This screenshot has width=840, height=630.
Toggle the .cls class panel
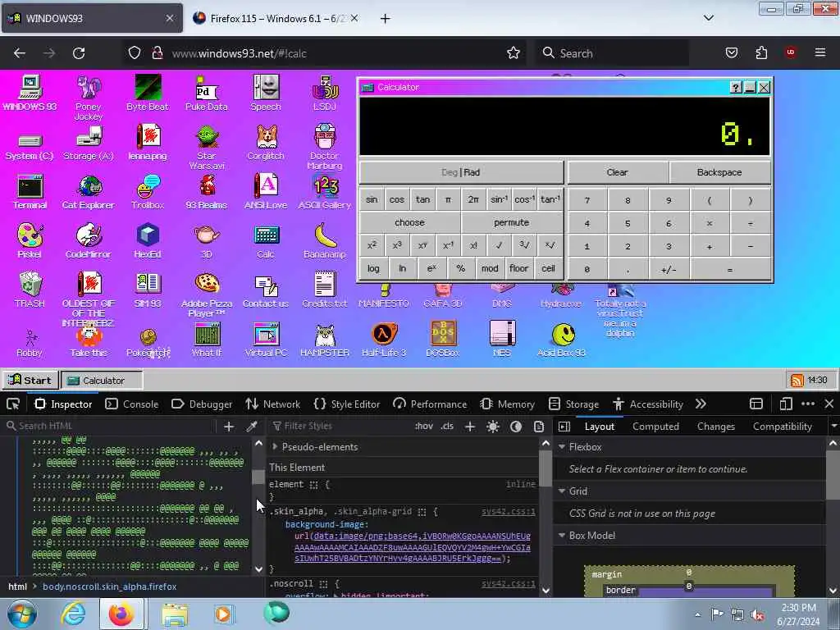(x=447, y=427)
